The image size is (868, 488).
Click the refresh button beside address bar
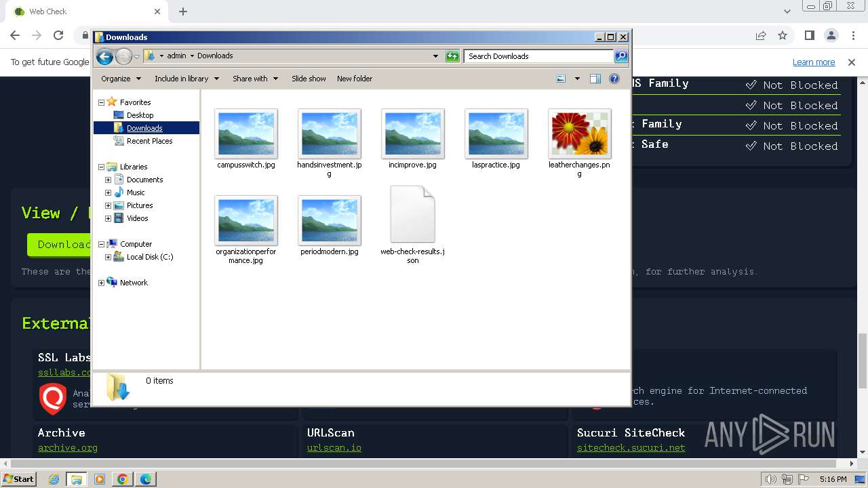tap(452, 56)
